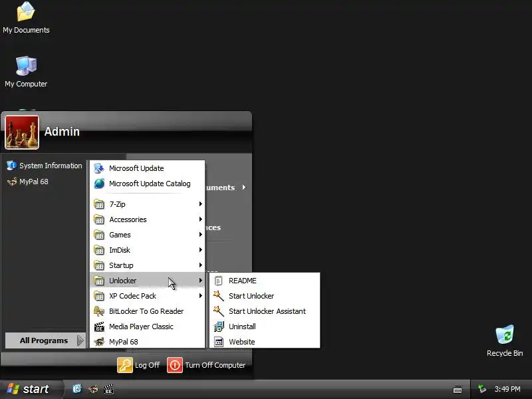Expand the XP Codec Pack submenu arrow
Viewport: 532px width, 399px height.
200,295
